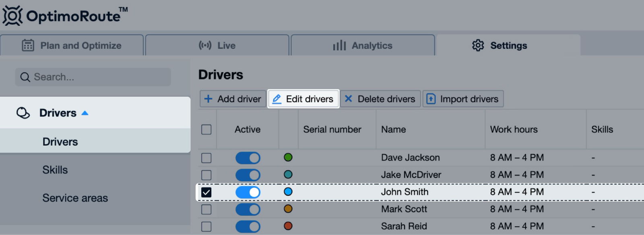Select the Drivers sub-item in sidebar
The height and width of the screenshot is (235, 644).
coord(95,141)
